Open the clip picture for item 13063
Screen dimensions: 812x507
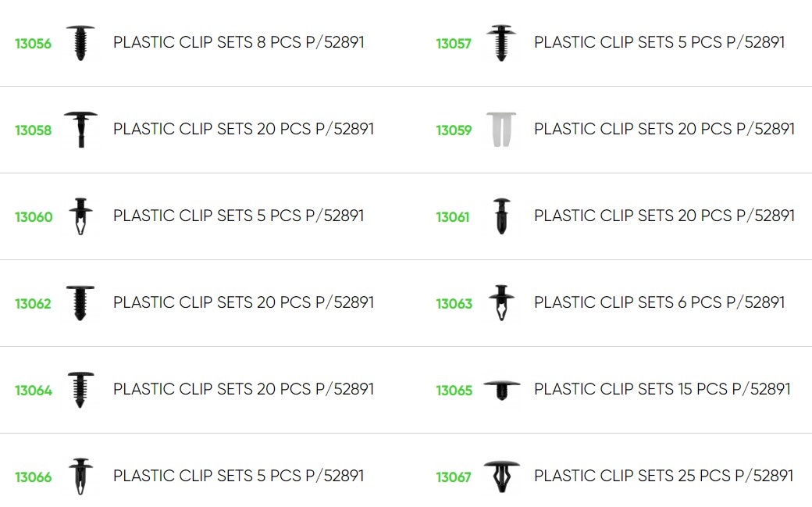pyautogui.click(x=501, y=303)
